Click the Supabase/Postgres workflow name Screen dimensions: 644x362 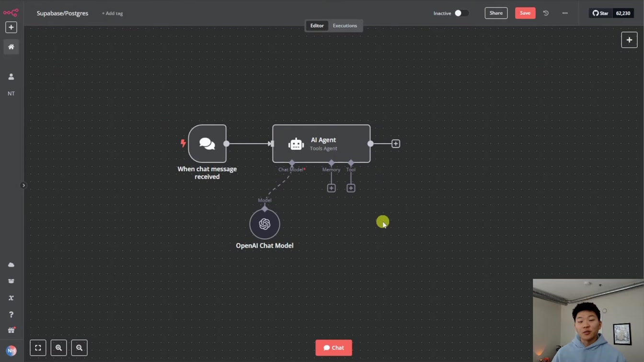coord(62,13)
